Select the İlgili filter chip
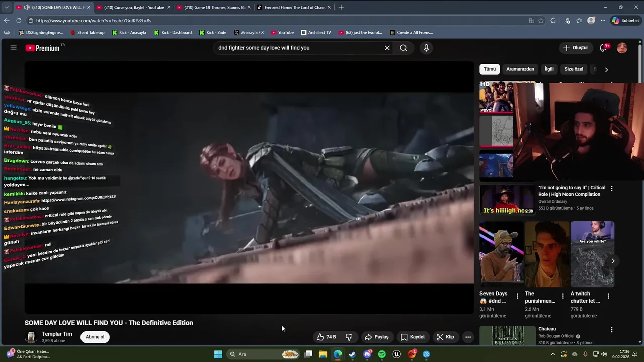The height and width of the screenshot is (362, 644). pos(549,69)
